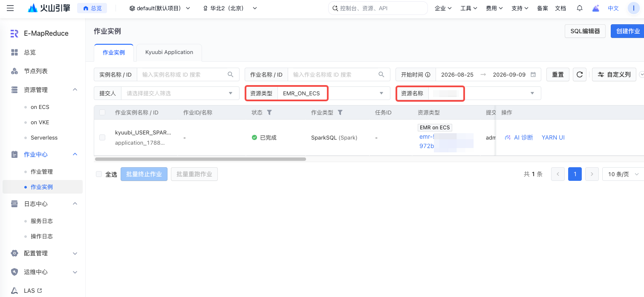The width and height of the screenshot is (644, 297).
Task: Filter by 状态 column funnel icon
Action: [x=269, y=113]
